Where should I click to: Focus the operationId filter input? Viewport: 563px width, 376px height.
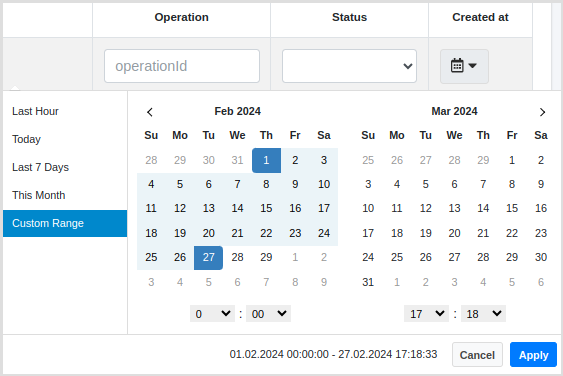coord(182,66)
